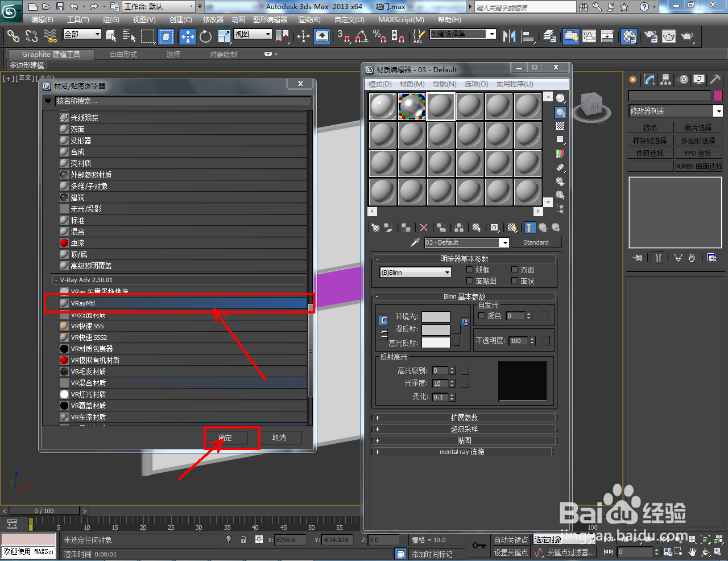Image resolution: width=728 pixels, height=561 pixels.
Task: Click Sample Type sphere icon
Action: [x=560, y=98]
